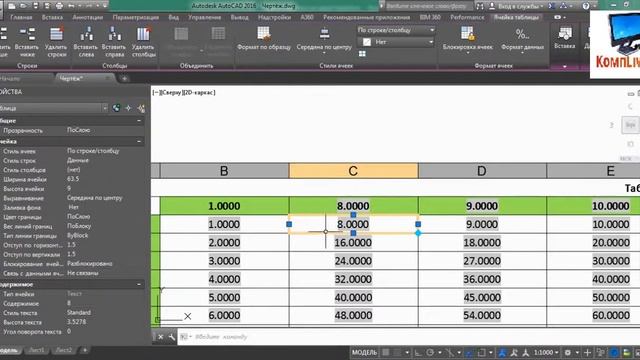This screenshot has height=360, width=640.
Task: Click the [2D-каркас] visual style label
Action: click(x=199, y=93)
